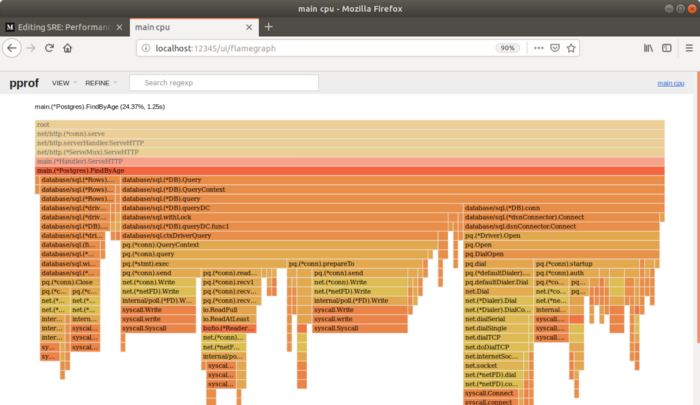Select 'pq.(*conn).query' flame bar

274,254
